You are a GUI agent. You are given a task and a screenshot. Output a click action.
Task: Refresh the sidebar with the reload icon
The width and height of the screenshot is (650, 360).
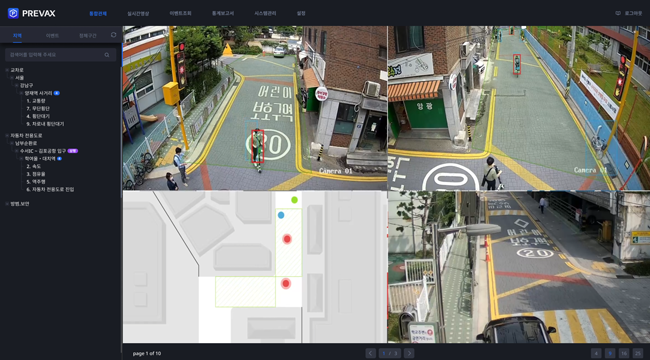tap(114, 35)
